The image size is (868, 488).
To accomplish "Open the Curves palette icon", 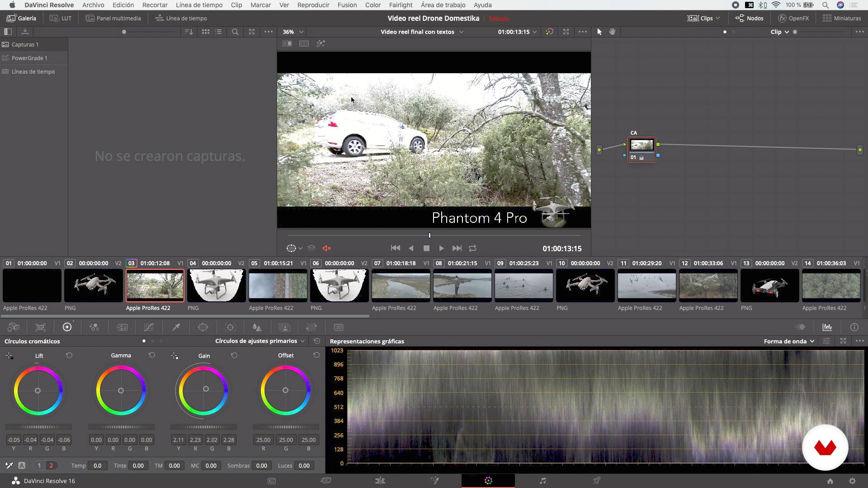I will coord(149,327).
